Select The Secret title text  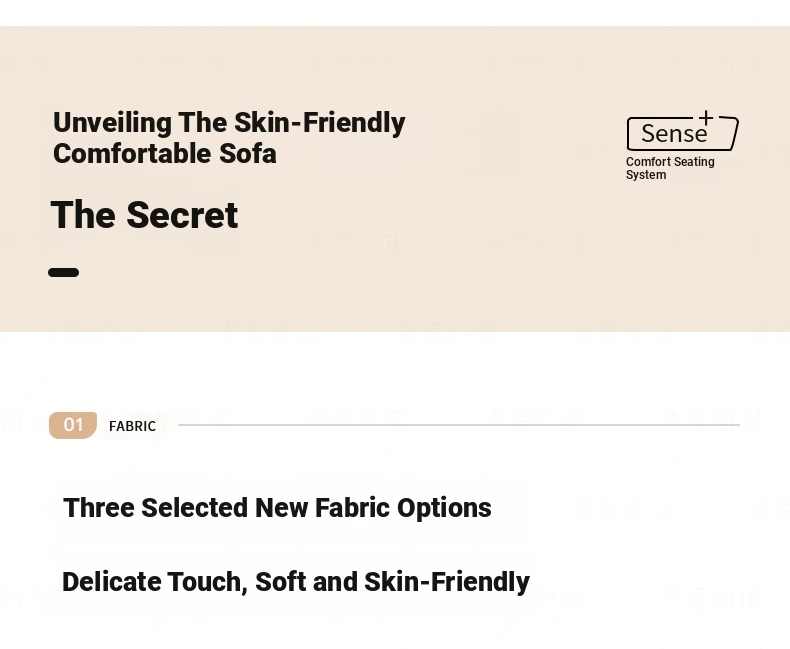tap(144, 215)
